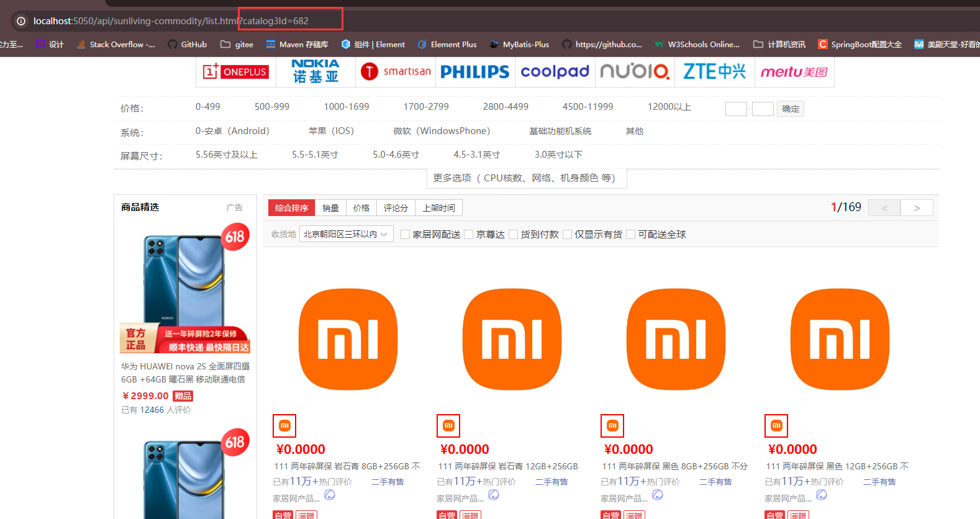Open the GitHub bookmark
980x519 pixels.
187,44
